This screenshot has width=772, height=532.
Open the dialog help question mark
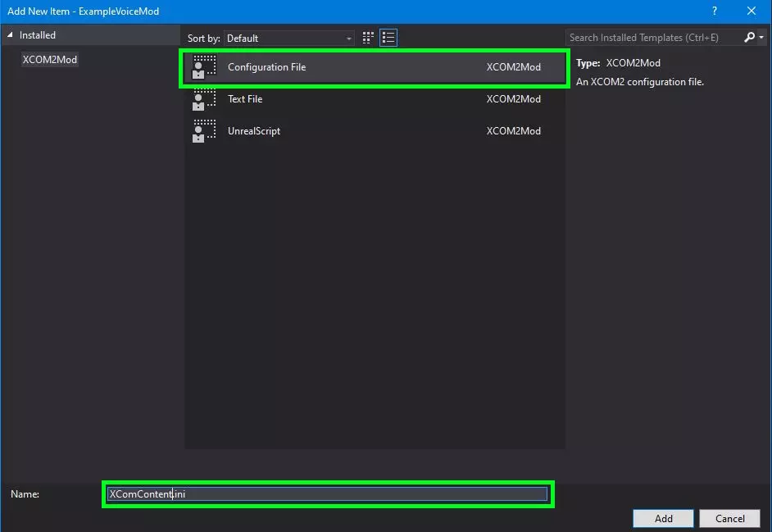point(715,11)
